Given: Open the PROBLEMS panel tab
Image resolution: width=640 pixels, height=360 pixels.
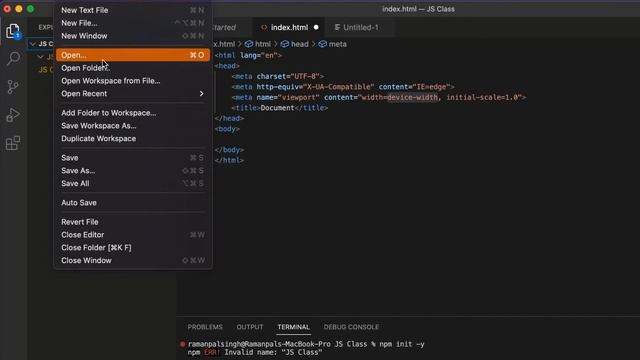Looking at the screenshot, I should point(205,327).
